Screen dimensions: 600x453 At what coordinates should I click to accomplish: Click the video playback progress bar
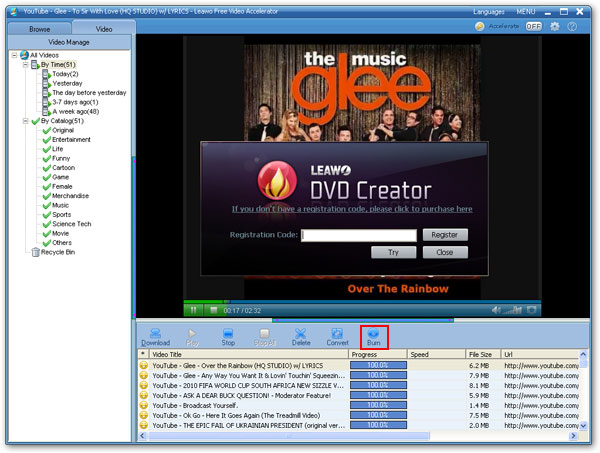362,302
